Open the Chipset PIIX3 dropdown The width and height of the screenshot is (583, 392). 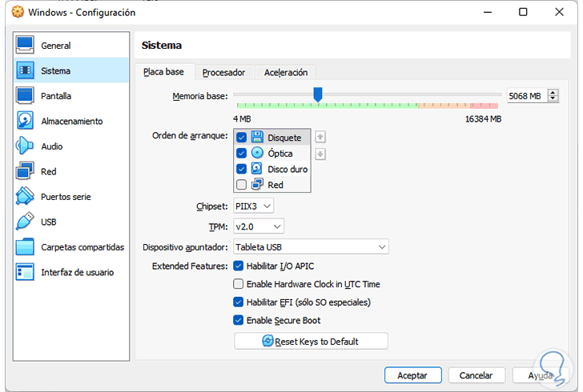[x=254, y=206]
